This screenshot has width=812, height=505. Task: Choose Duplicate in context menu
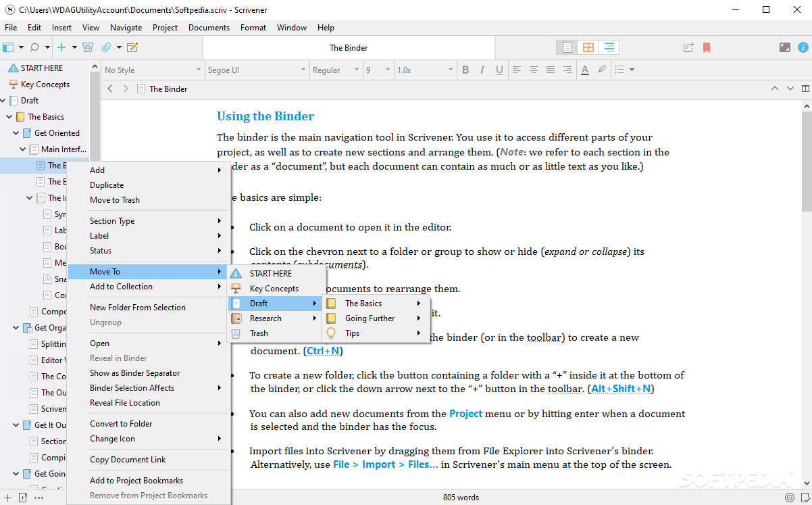tap(149, 185)
